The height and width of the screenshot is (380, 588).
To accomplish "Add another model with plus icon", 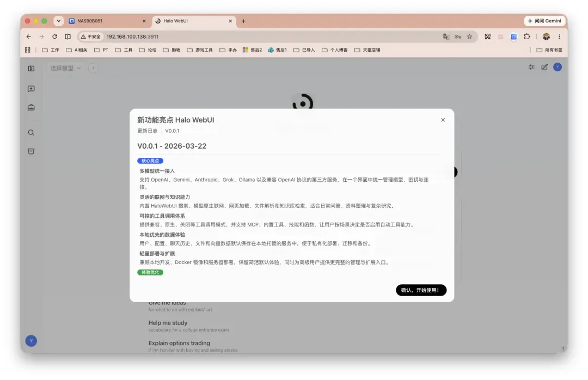I will 94,68.
